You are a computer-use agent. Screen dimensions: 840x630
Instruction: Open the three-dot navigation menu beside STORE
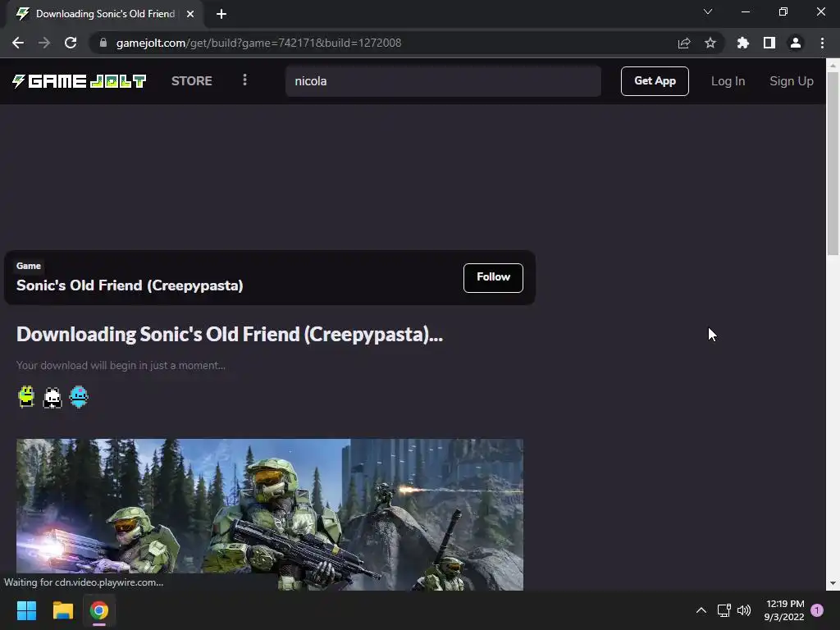244,80
